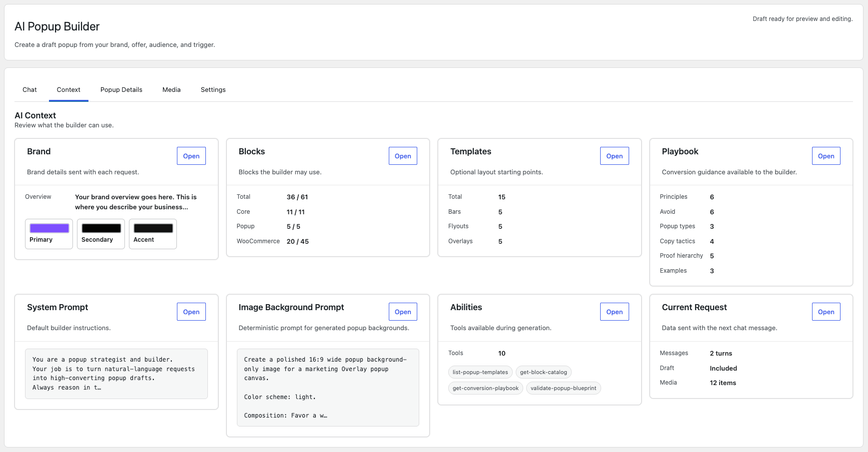Select the Secondary black color swatch

(x=101, y=234)
